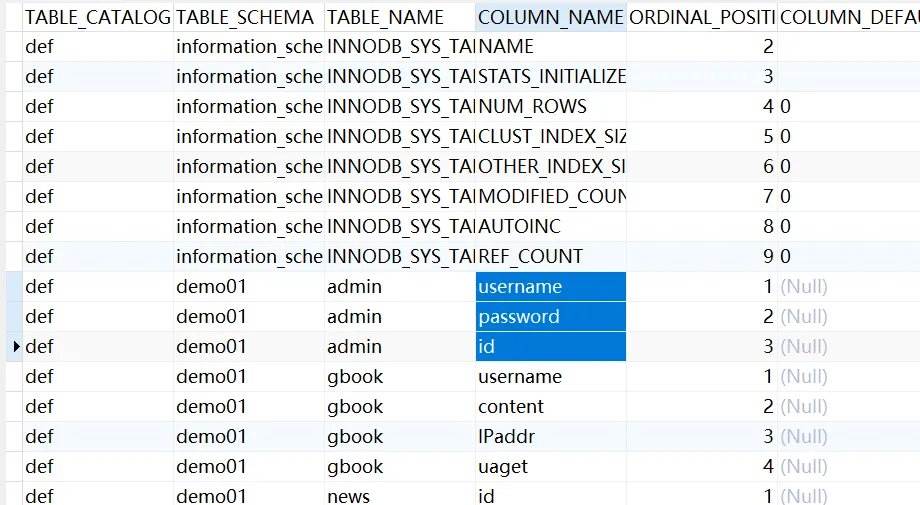
Task: Select the AUTOINC cell
Action: [550, 227]
